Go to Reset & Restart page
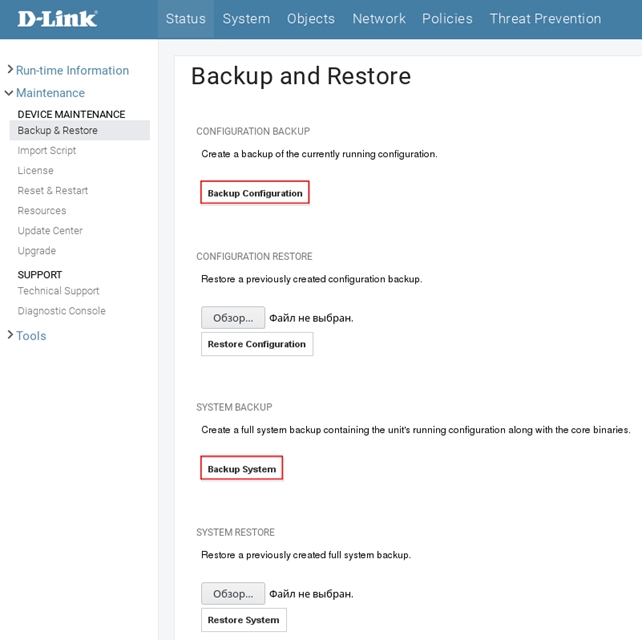 53,190
